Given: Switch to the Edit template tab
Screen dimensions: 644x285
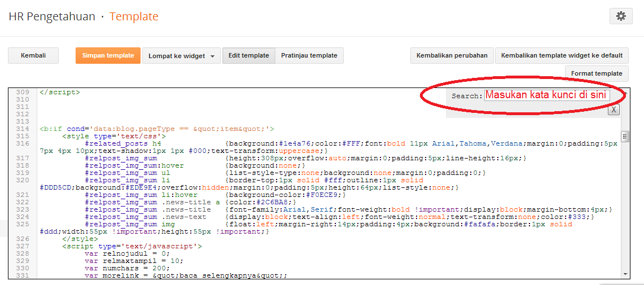Looking at the screenshot, I should coord(249,55).
